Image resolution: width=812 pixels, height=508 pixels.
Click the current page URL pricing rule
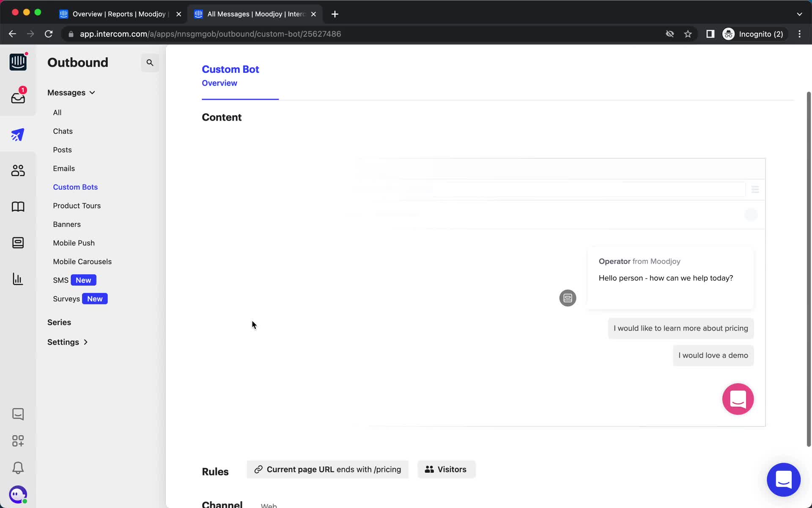327,469
